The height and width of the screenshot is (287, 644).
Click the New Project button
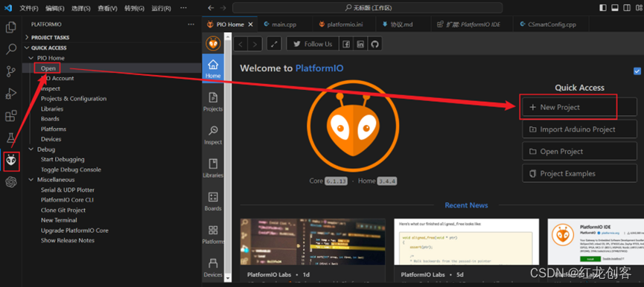[x=579, y=107]
